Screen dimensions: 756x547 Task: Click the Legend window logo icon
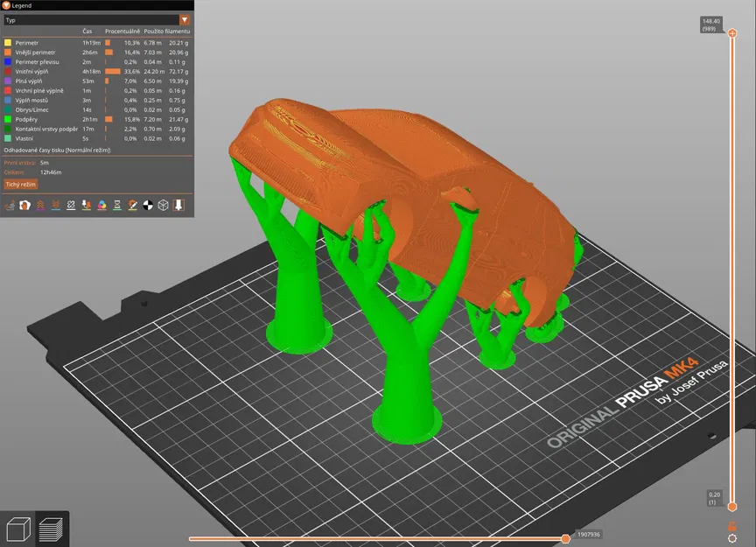[6, 5]
